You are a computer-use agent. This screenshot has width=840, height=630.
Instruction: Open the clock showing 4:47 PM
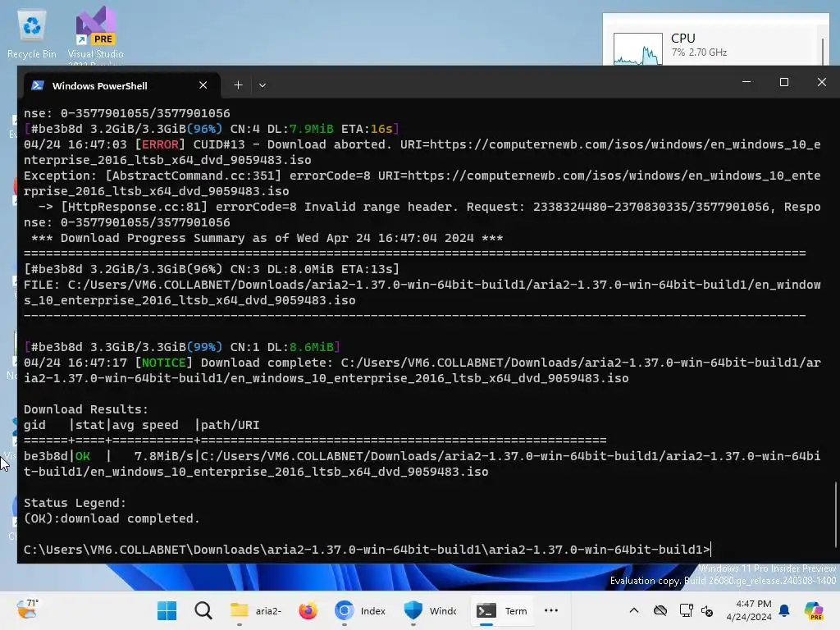click(749, 610)
